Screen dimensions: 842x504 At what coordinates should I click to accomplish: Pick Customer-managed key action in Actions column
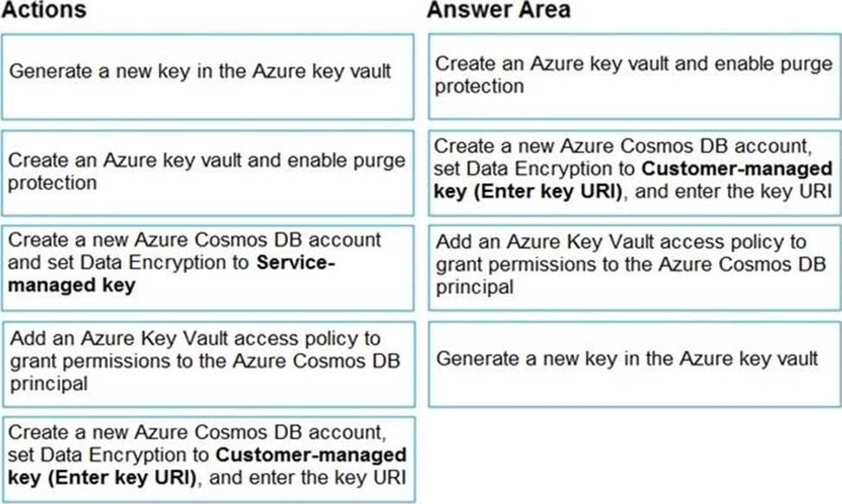coord(208,459)
